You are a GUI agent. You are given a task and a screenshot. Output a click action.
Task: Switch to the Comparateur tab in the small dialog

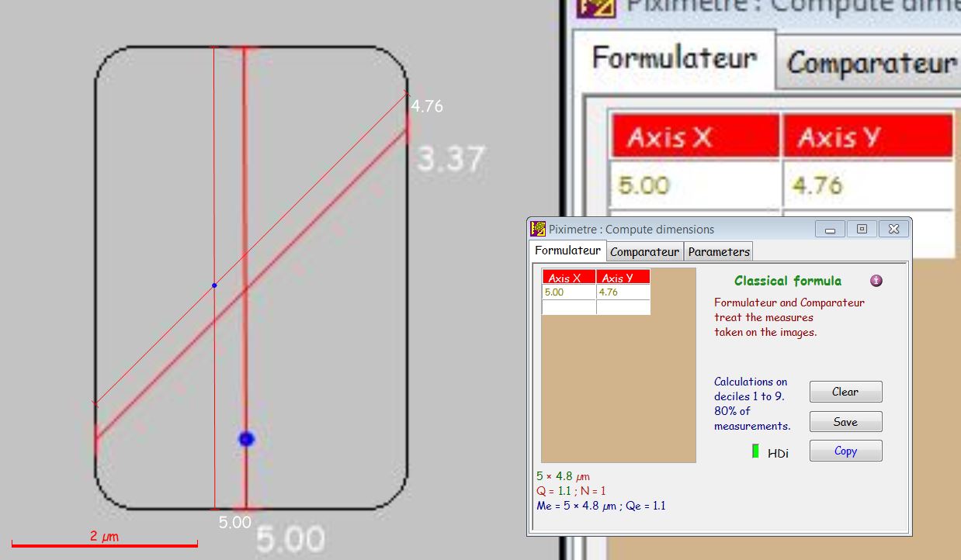point(644,251)
